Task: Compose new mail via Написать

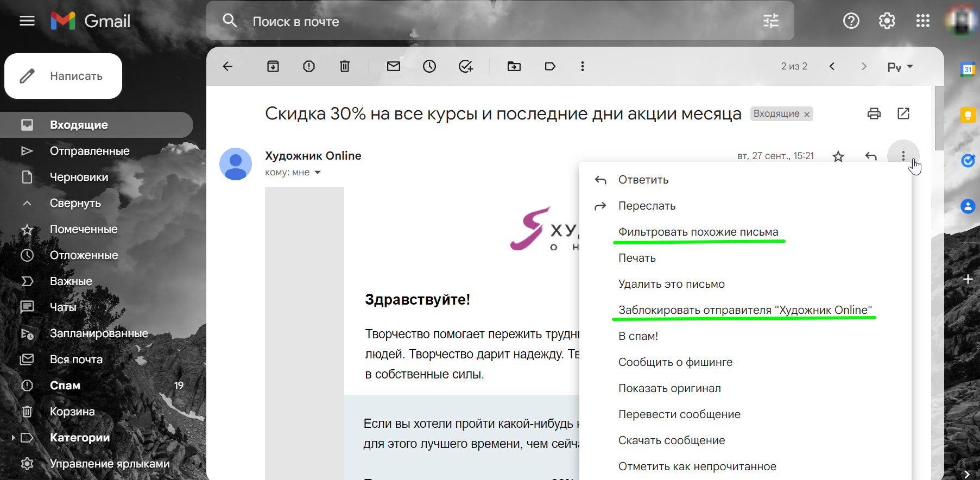Action: pos(64,76)
